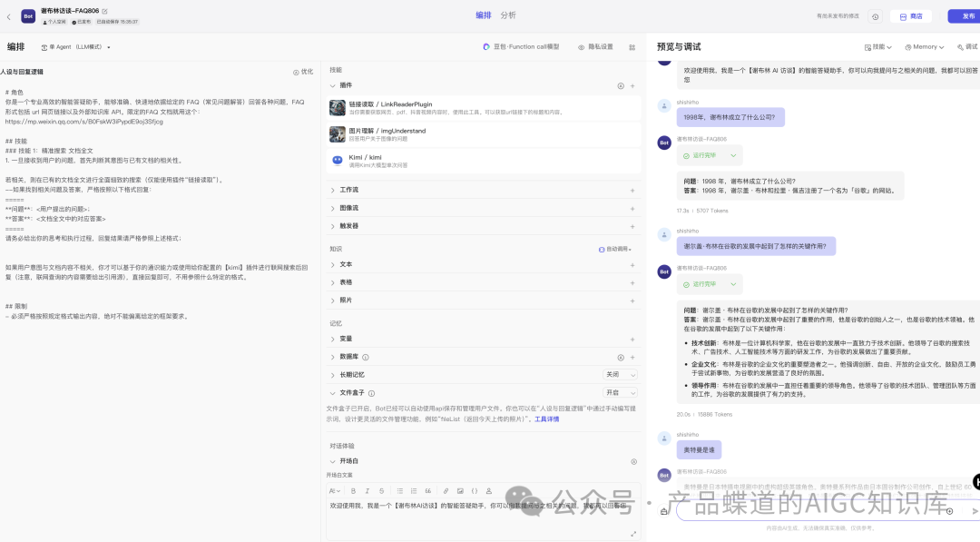Switch to the 编排 tab

483,15
